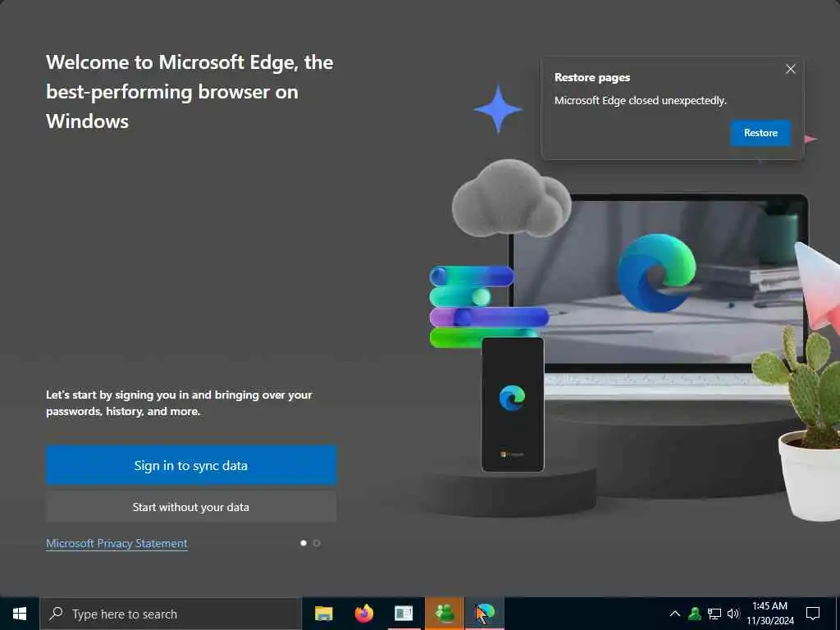Open File Explorer from the taskbar
840x630 pixels.
(x=323, y=614)
